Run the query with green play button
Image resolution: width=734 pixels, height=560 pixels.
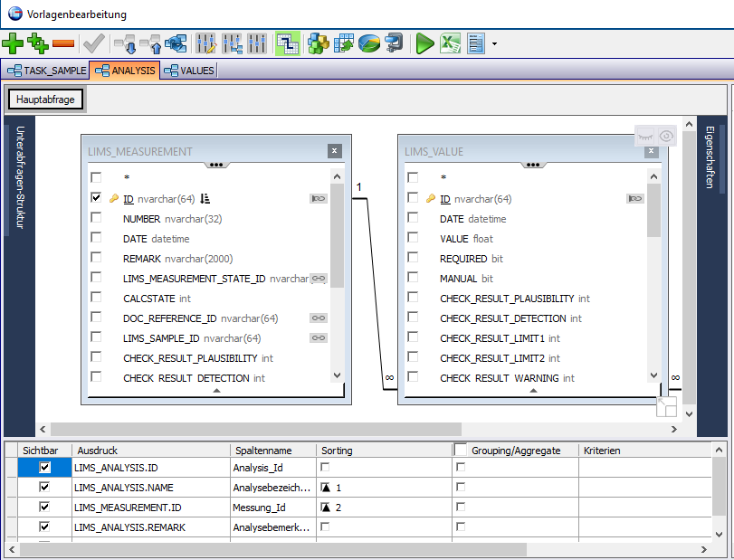(424, 43)
